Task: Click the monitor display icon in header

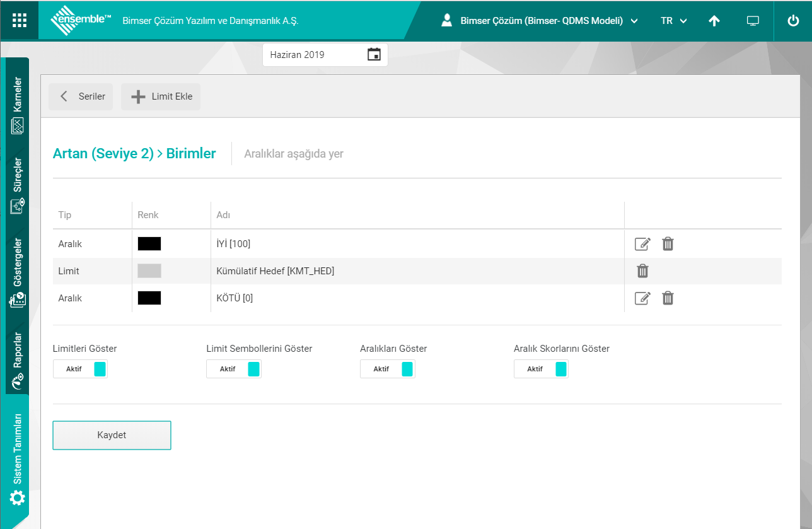Action: tap(753, 21)
